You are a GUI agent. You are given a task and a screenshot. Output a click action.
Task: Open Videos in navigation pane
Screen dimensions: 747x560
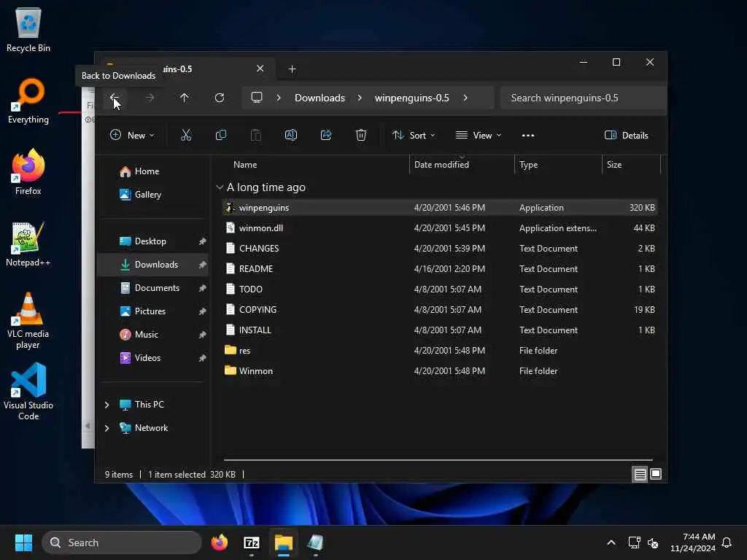coord(153,358)
